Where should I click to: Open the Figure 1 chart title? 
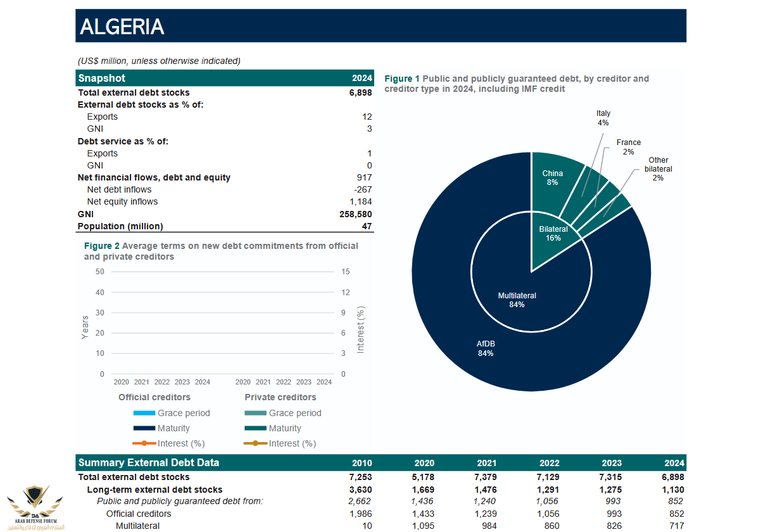(x=516, y=83)
